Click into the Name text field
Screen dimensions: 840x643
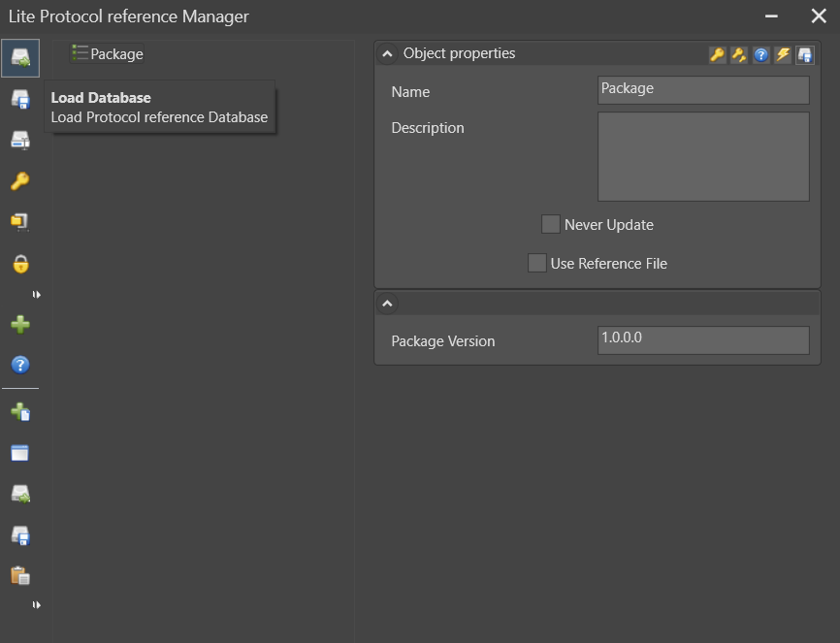coord(703,90)
